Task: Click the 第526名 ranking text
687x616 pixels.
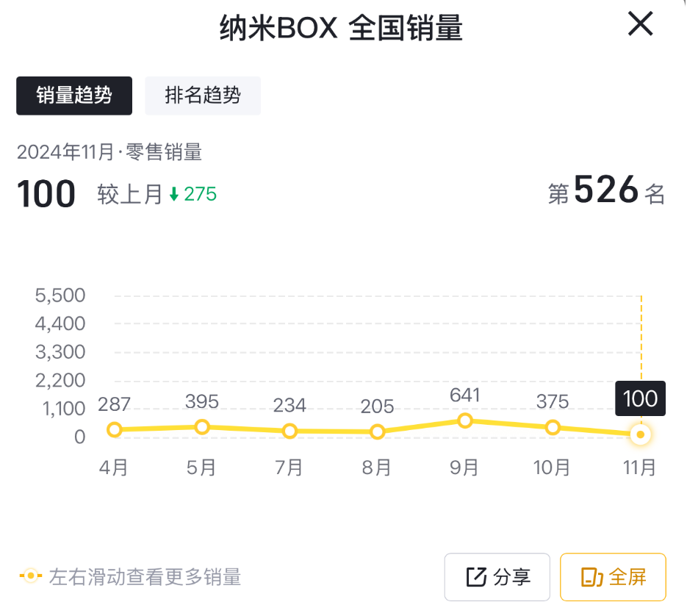Action: tap(606, 193)
